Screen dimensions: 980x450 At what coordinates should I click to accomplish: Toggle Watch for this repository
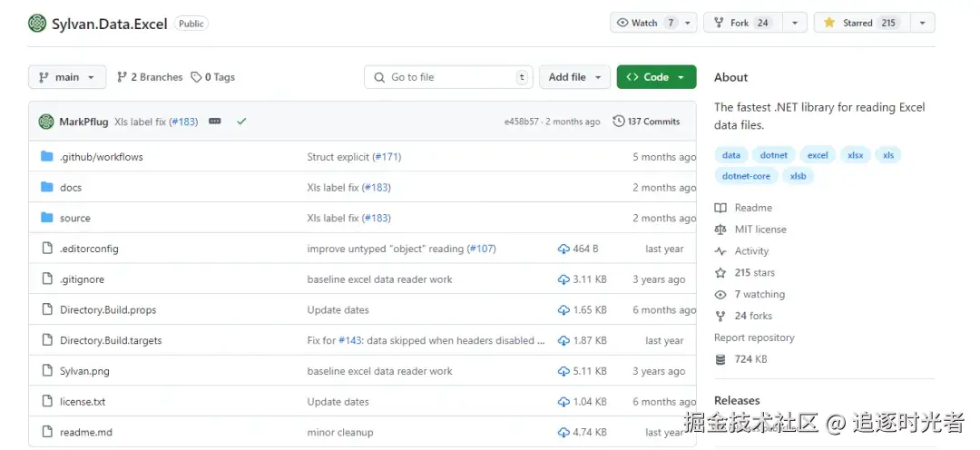[x=644, y=23]
